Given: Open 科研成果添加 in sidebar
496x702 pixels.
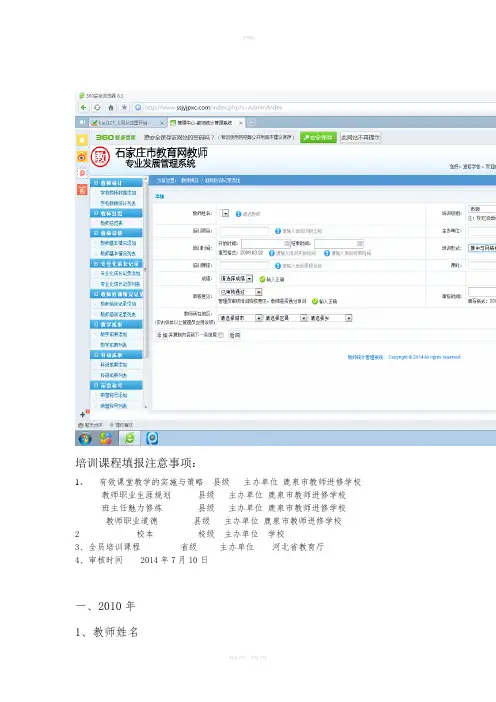Looking at the screenshot, I should click(114, 364).
